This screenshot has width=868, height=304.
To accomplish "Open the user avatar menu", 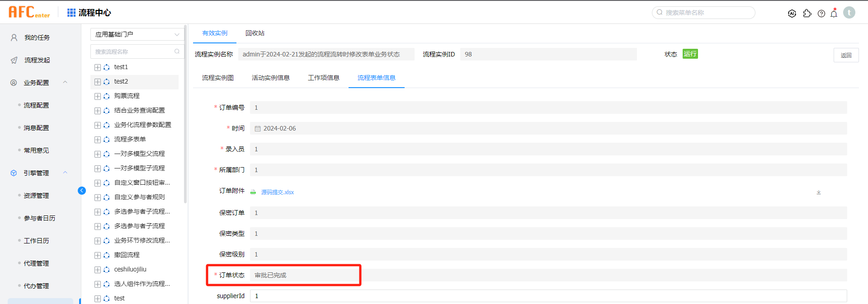I will click(x=849, y=13).
